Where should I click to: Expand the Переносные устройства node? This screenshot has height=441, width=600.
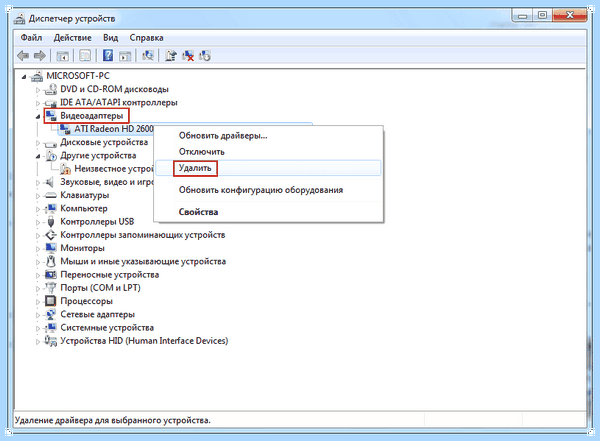(38, 276)
